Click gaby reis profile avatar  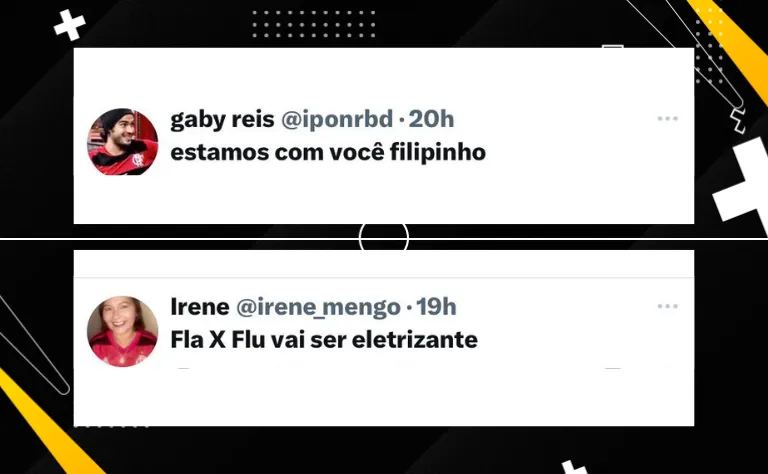[x=122, y=142]
